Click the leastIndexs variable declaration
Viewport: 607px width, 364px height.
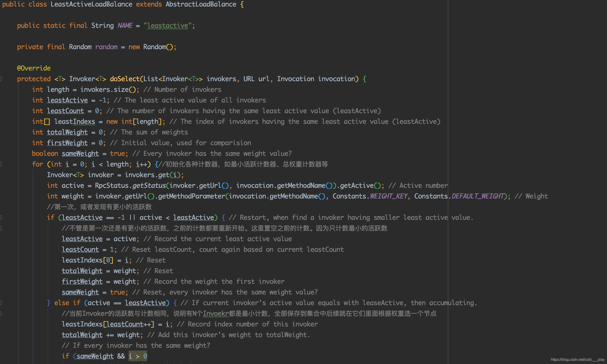click(75, 122)
